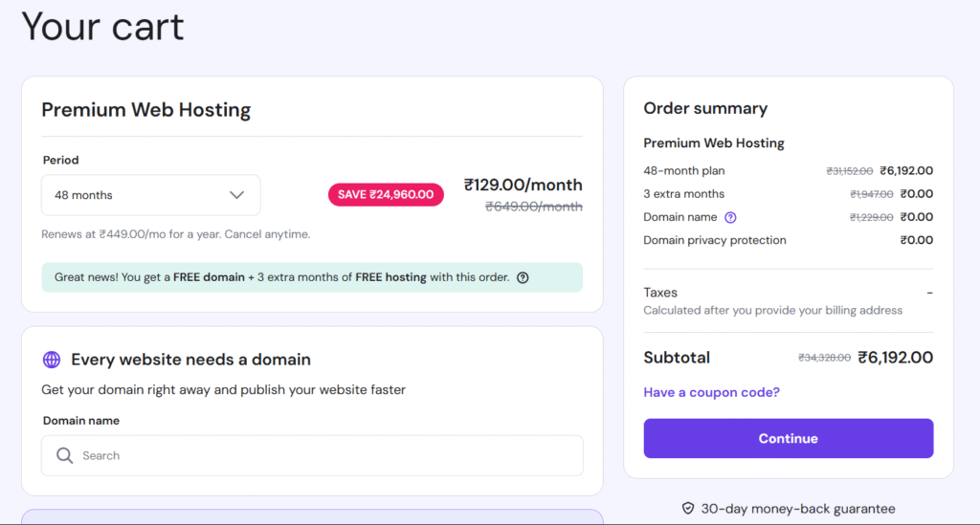Click the Subtotal amount ₹6,192.00
980x525 pixels.
click(x=895, y=358)
